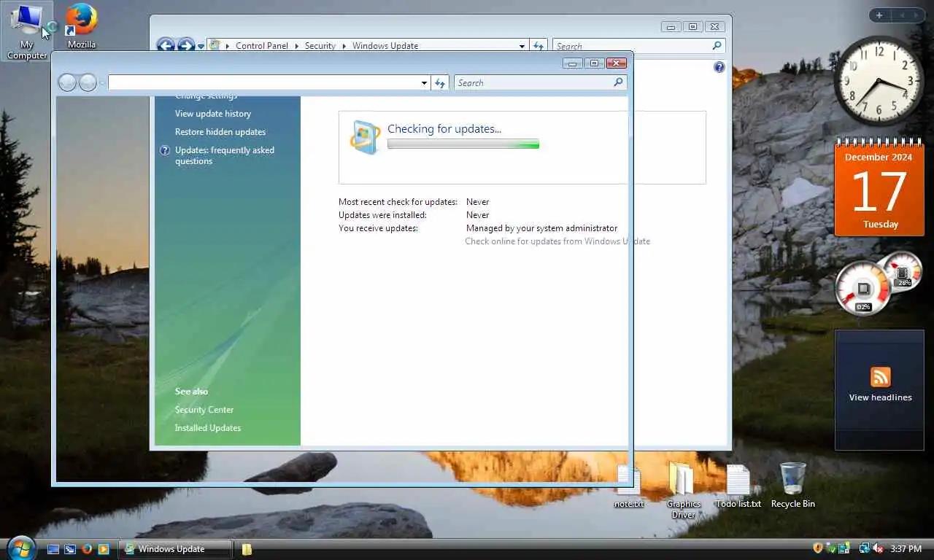Click the question icon beside Updates FAQ
Viewport: 934px width, 560px height.
click(165, 150)
